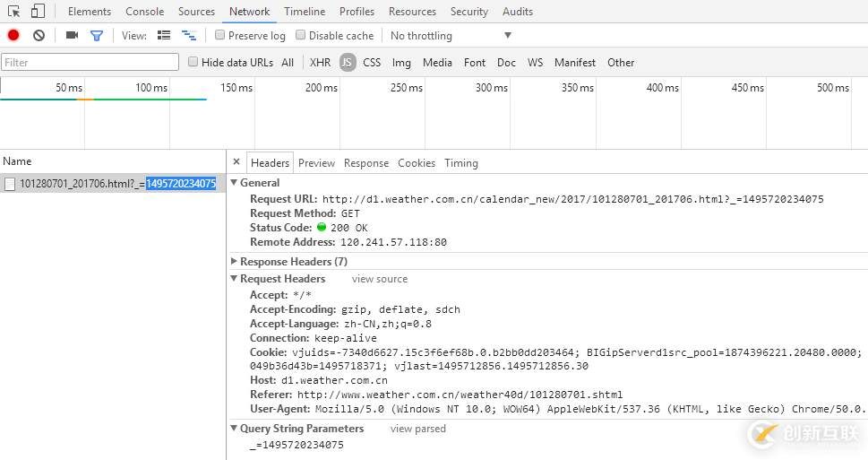Tick the Hide data URLs checkbox
This screenshot has height=460, width=868.
pos(193,62)
